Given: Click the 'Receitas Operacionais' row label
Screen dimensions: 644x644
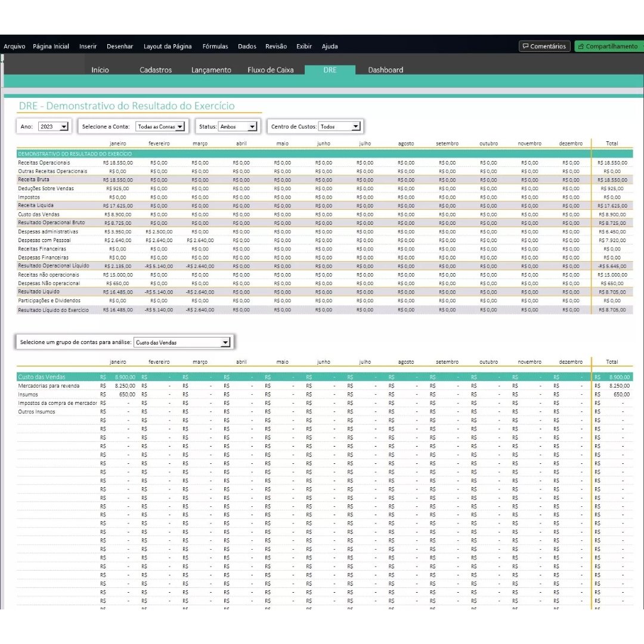Looking at the screenshot, I should point(44,163).
